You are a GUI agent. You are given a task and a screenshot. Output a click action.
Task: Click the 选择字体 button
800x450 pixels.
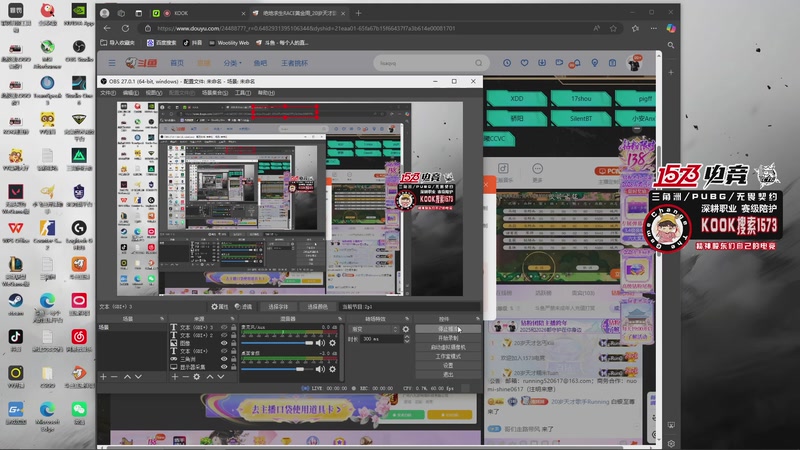pyautogui.click(x=278, y=307)
